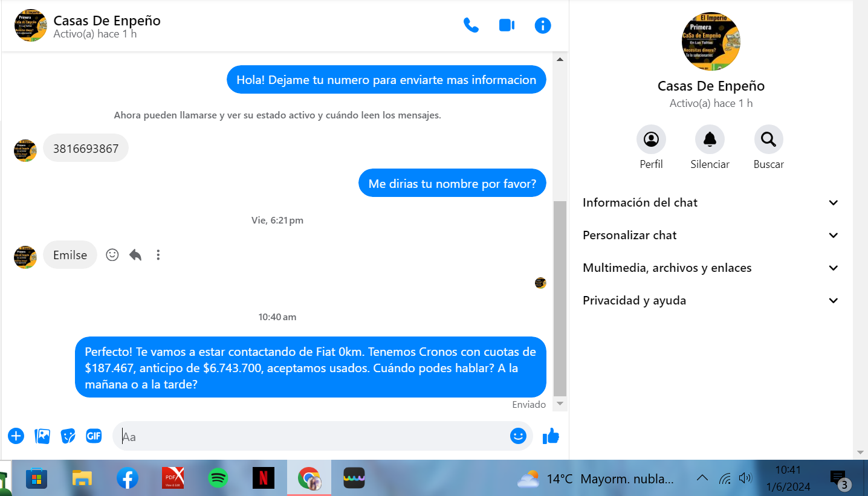Open the dark app with colorful wave icon
Image resolution: width=868 pixels, height=496 pixels.
[354, 478]
